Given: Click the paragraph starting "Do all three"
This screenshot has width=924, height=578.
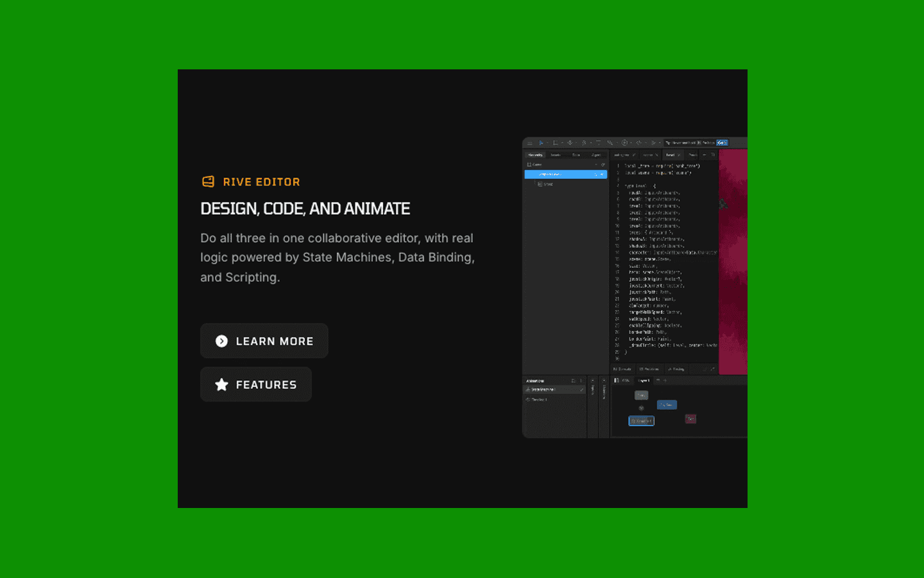Looking at the screenshot, I should coord(338,258).
